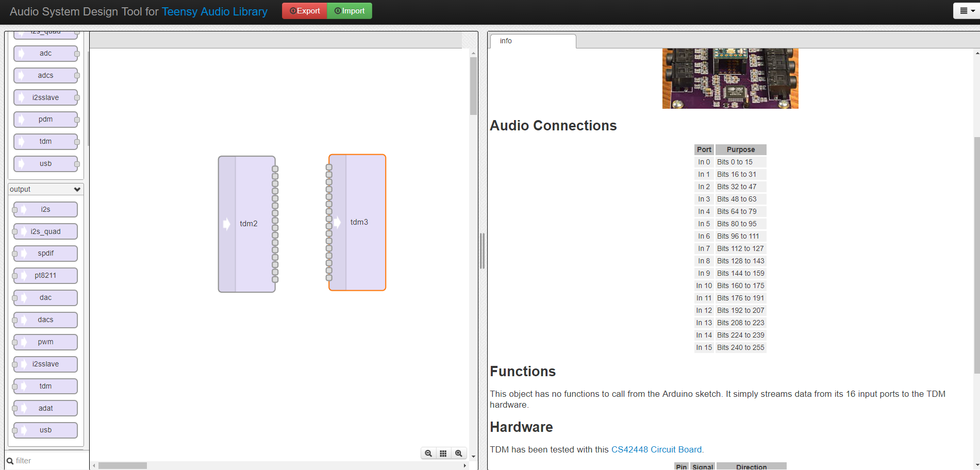This screenshot has width=980, height=470.
Task: Click the 'Bits 0 to 15' cell
Action: (x=741, y=162)
